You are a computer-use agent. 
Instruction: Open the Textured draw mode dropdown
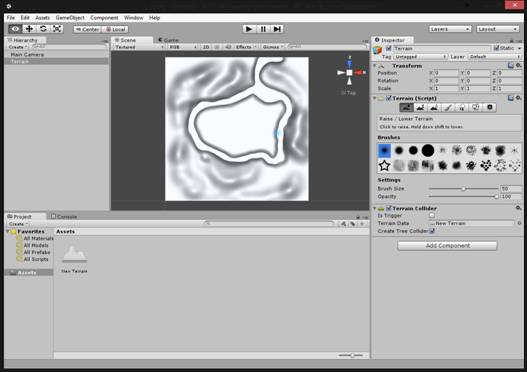point(139,47)
